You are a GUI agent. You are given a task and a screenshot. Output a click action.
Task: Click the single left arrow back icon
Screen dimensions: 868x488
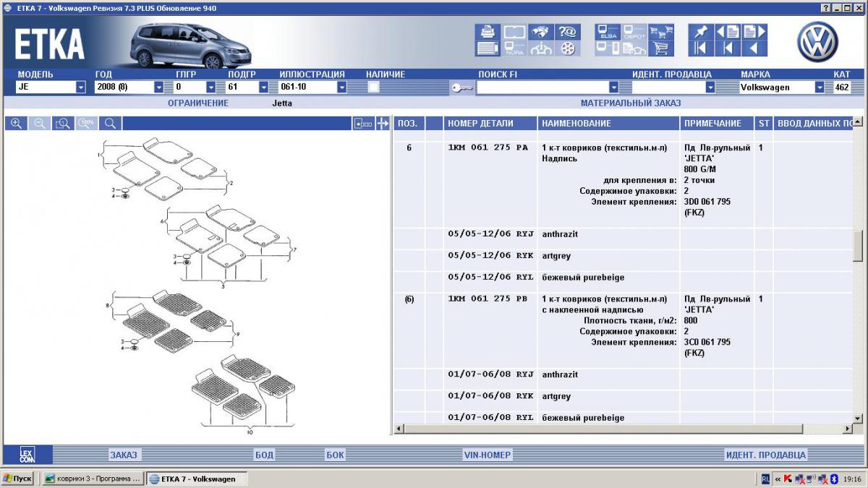point(754,48)
